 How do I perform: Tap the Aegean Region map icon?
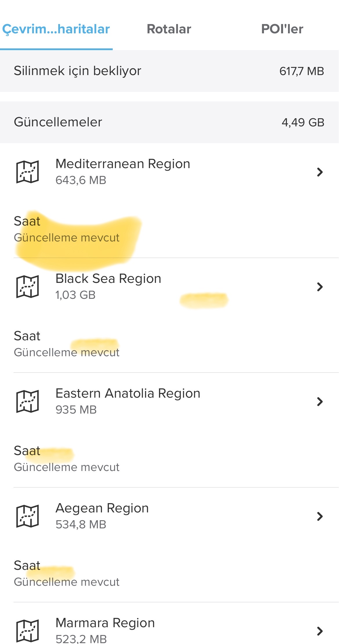28,516
